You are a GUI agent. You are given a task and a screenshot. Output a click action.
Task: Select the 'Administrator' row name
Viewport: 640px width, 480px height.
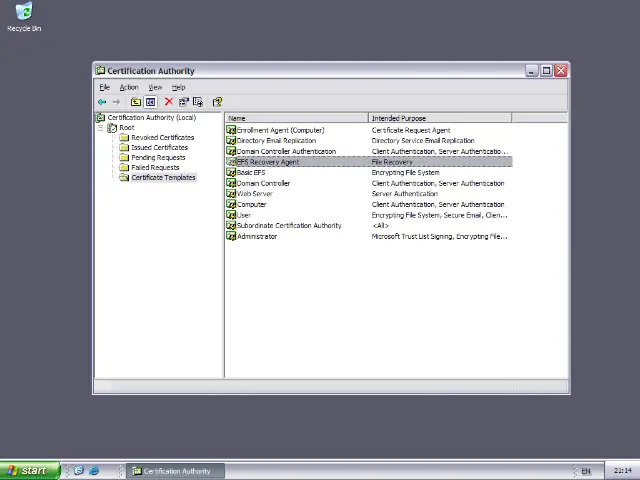[x=257, y=236]
